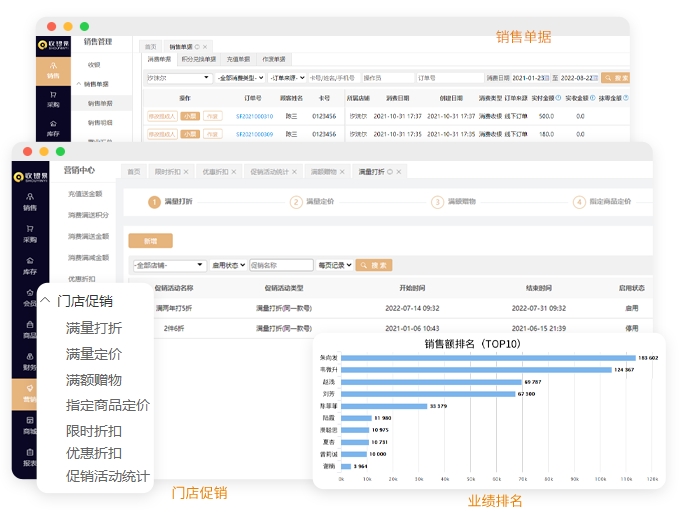The image size is (686, 518).
Task: Open 全部消费类型 dropdown
Action: point(241,78)
